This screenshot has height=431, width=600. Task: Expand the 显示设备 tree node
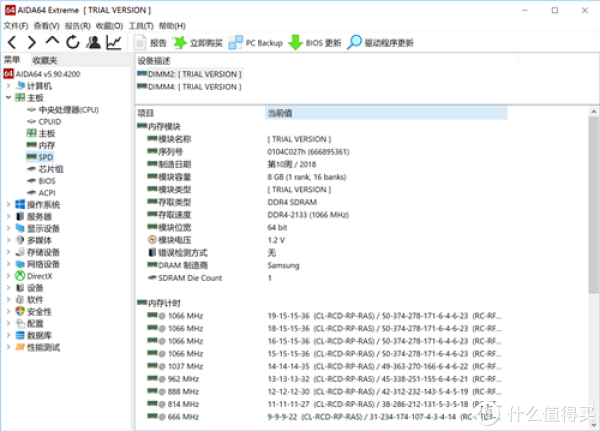coord(8,229)
